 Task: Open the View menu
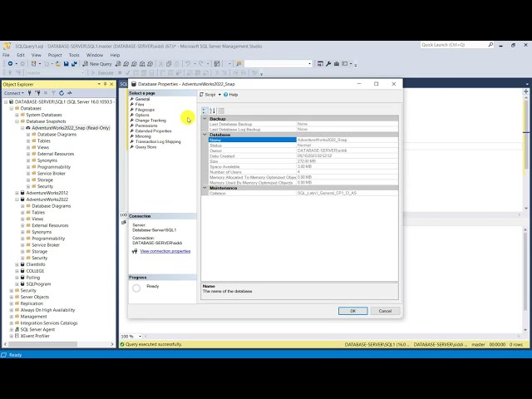pyautogui.click(x=37, y=55)
